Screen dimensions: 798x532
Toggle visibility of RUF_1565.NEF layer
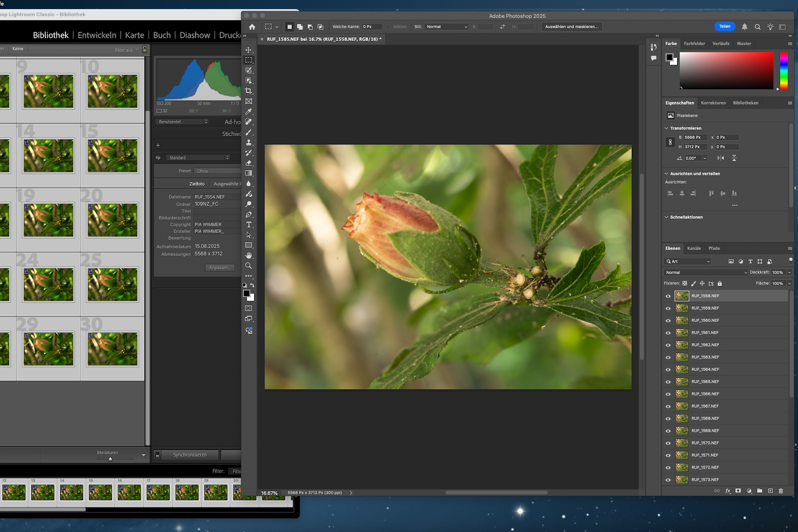668,381
